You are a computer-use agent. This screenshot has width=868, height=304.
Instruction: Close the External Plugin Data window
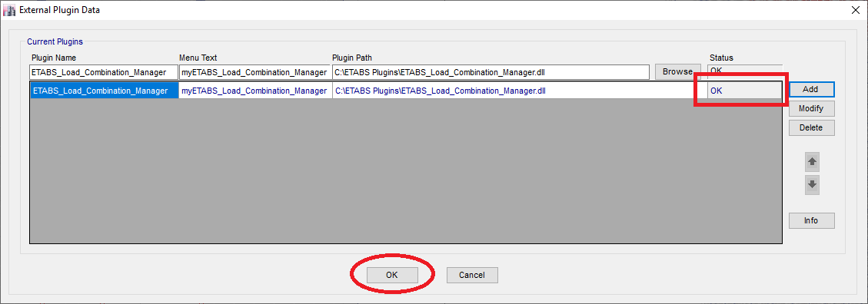pyautogui.click(x=854, y=9)
